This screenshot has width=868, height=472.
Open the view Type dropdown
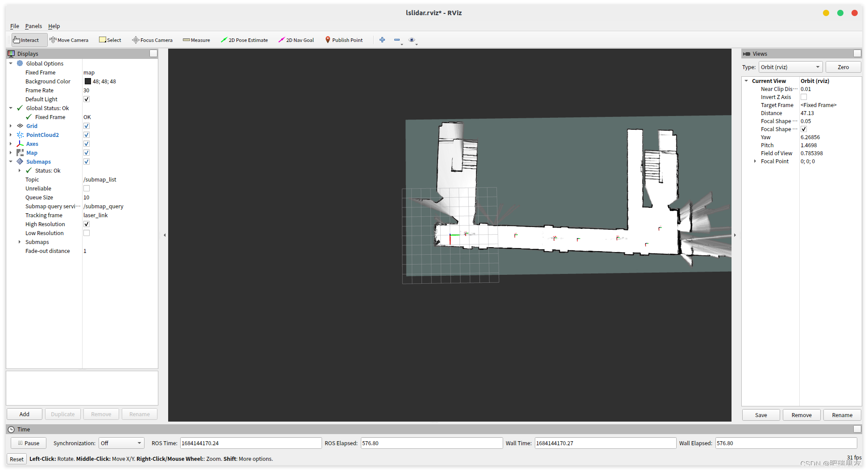[790, 67]
